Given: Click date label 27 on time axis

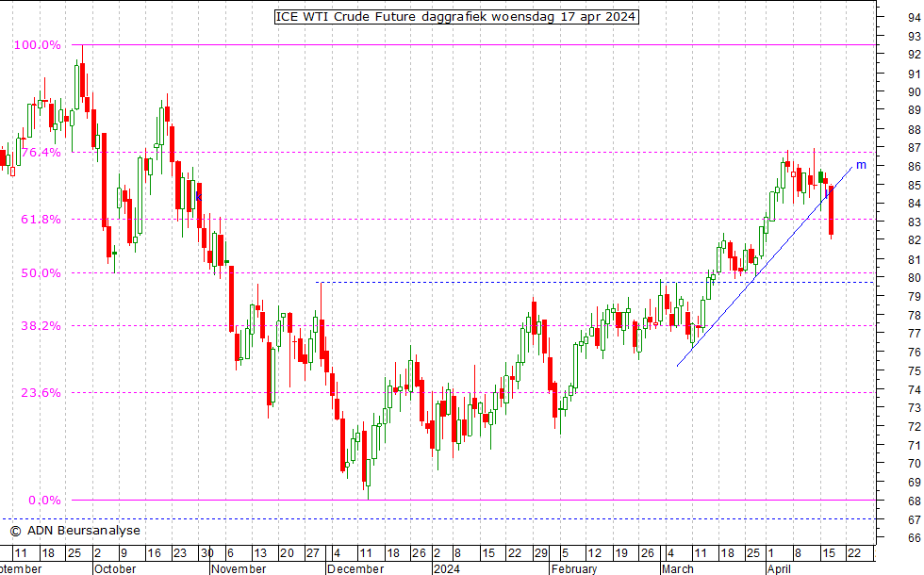Looking at the screenshot, I should (x=313, y=553).
